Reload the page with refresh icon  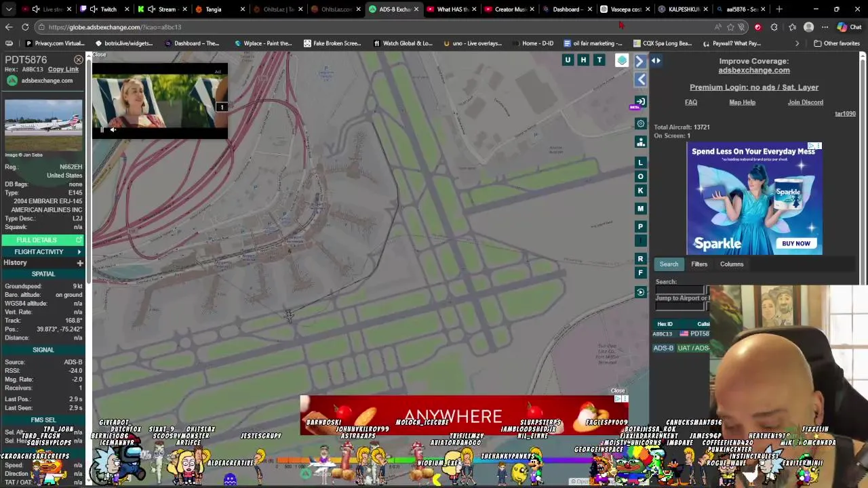click(x=25, y=27)
